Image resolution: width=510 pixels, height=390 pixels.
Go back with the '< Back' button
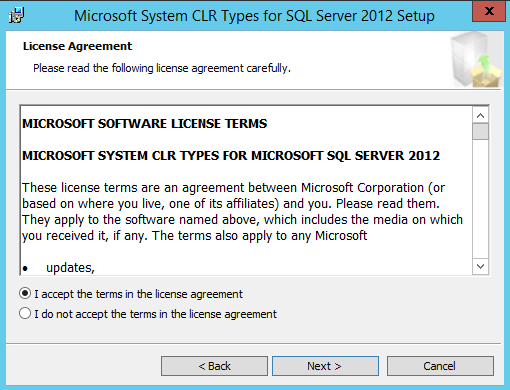[214, 366]
